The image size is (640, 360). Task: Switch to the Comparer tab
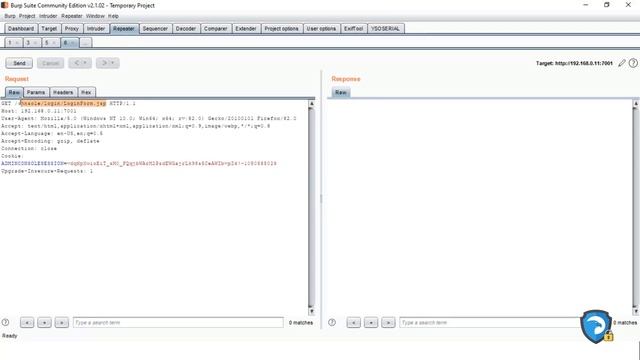216,29
